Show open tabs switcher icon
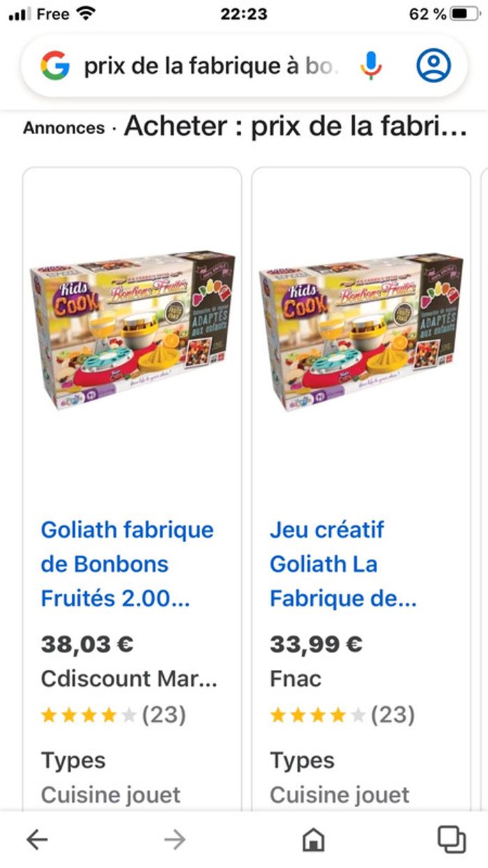The height and width of the screenshot is (868, 488). [x=451, y=839]
